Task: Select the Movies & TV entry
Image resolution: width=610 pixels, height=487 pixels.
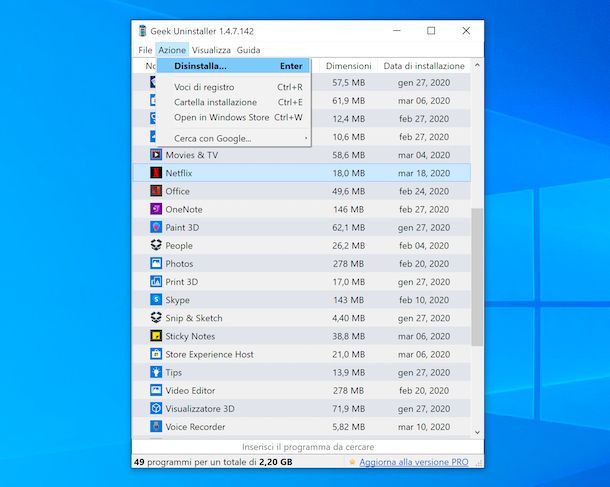Action: (192, 155)
